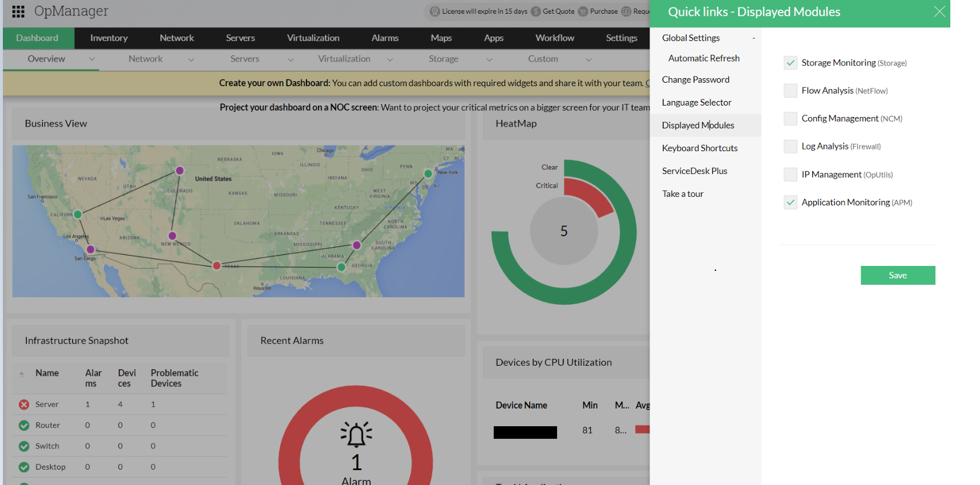This screenshot has width=980, height=485.
Task: Enable Flow Analysis (NetFlow) checkbox
Action: (x=791, y=91)
